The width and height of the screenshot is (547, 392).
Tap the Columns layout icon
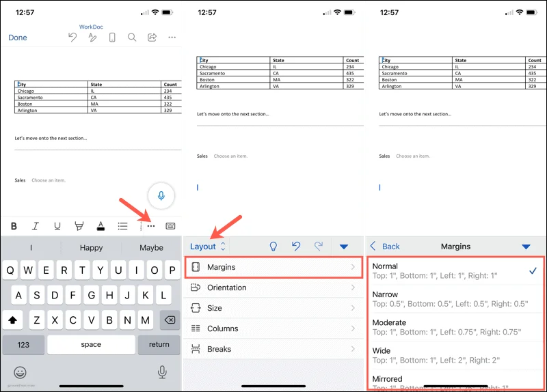196,328
